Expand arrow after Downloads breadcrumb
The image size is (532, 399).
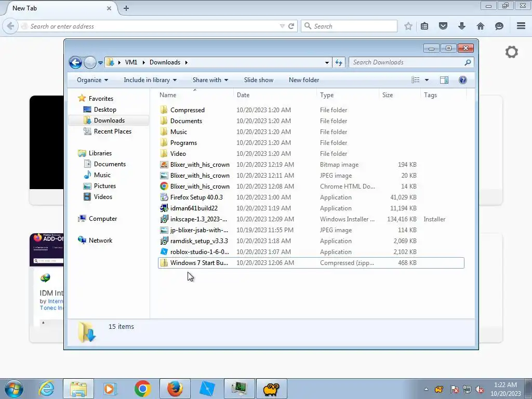[187, 63]
